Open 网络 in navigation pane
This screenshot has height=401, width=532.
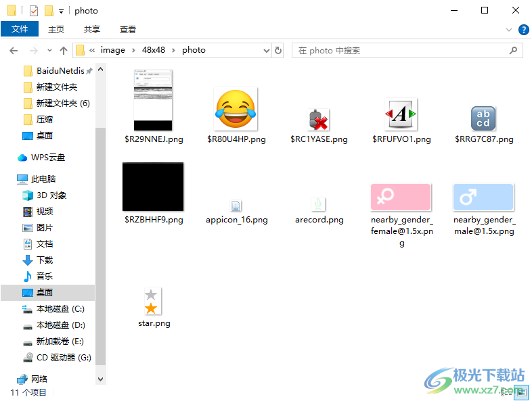pos(32,379)
